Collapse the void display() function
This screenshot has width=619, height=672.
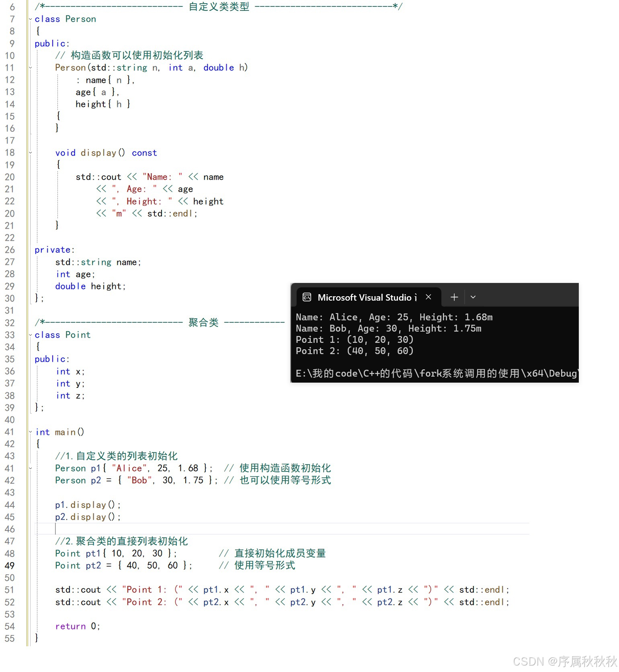(x=31, y=153)
